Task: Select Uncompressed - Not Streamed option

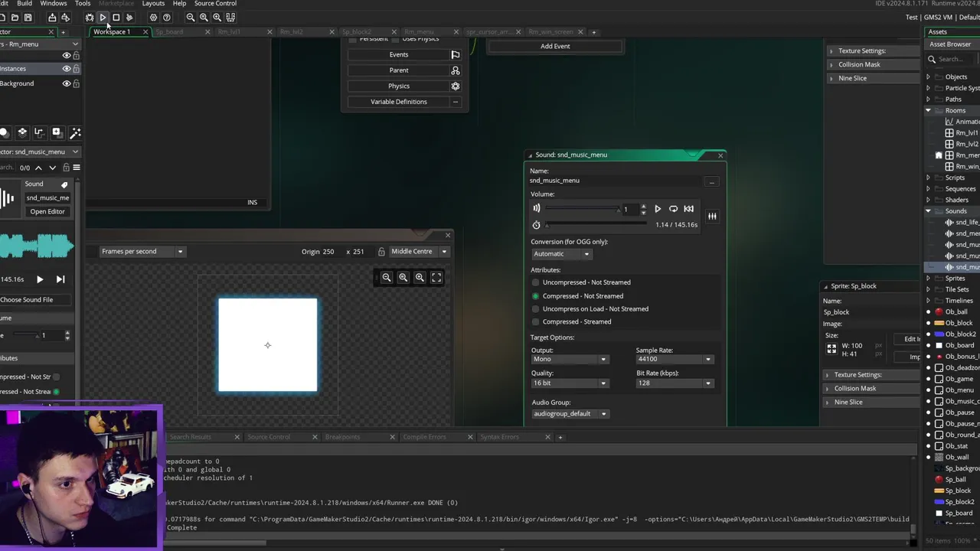Action: 536,282
